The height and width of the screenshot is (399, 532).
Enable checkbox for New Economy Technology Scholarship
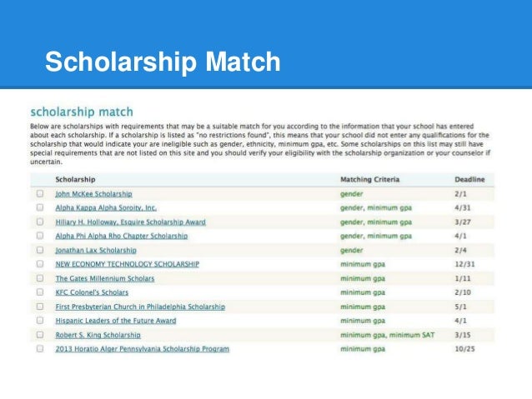40,264
